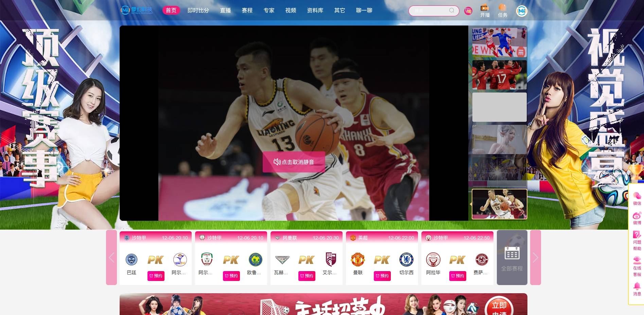Click the search input field in the header
The width and height of the screenshot is (644, 315).
pos(430,11)
